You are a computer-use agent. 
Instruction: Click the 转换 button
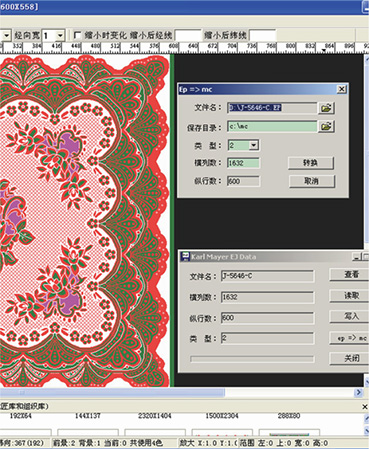point(310,163)
